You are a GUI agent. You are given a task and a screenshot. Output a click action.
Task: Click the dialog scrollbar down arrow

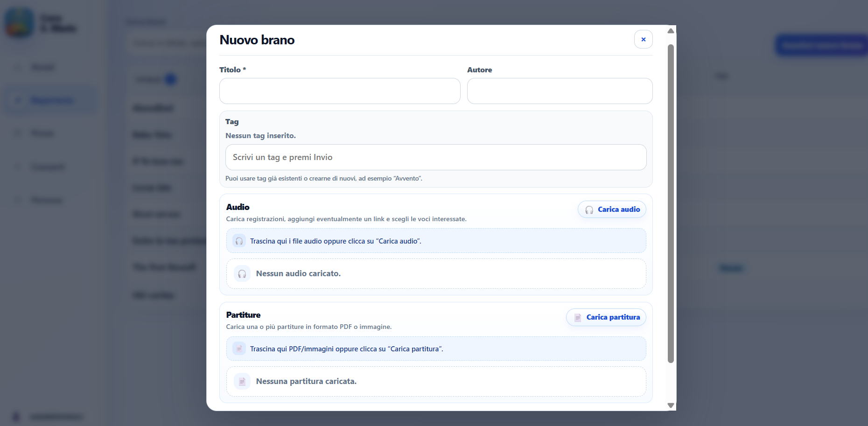coord(671,405)
